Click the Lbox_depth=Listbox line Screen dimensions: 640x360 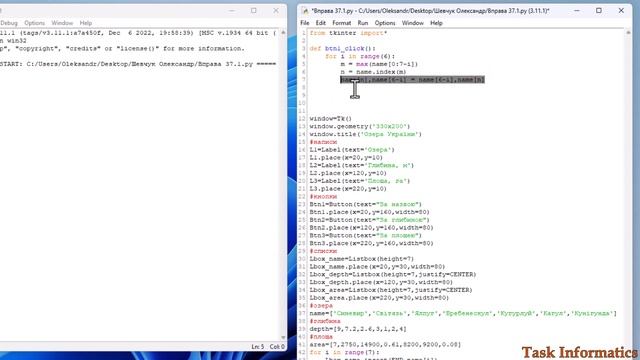coord(393,274)
